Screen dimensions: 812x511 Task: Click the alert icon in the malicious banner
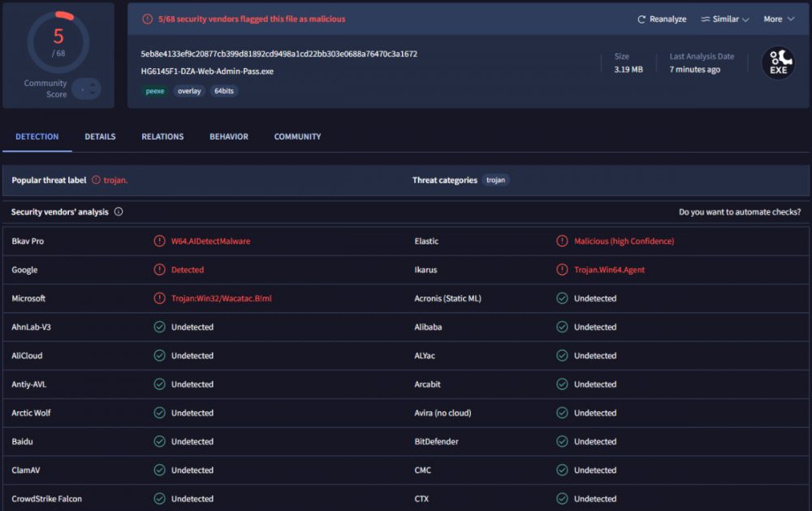pyautogui.click(x=147, y=19)
